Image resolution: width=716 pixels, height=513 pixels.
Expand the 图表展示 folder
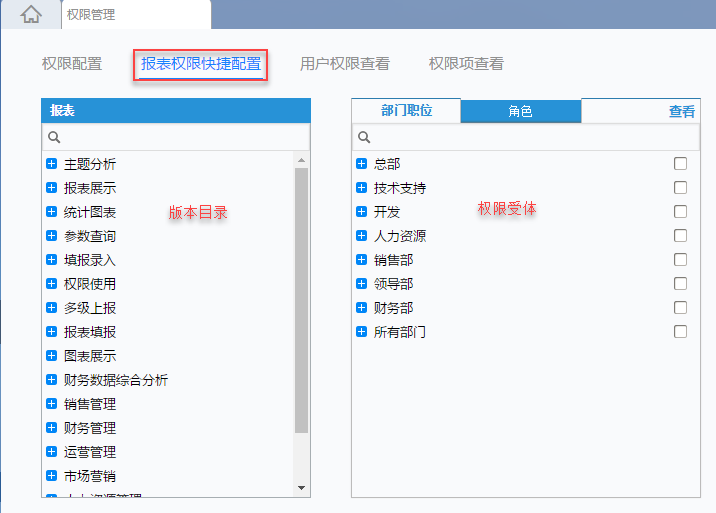[x=52, y=355]
